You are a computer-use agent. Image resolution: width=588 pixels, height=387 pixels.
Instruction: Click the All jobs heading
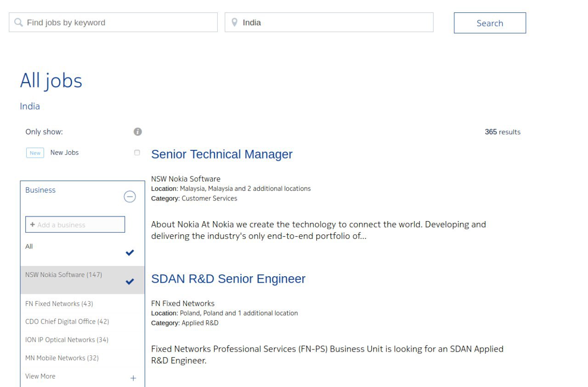click(x=51, y=81)
